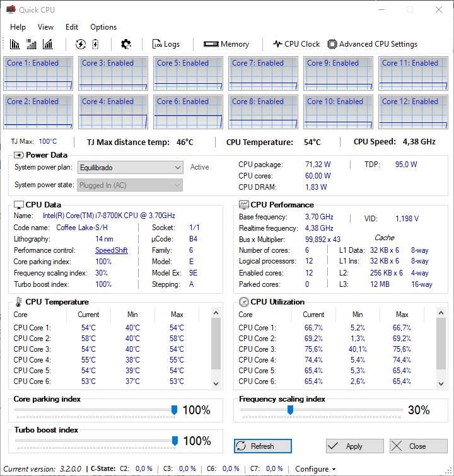The width and height of the screenshot is (454, 476).
Task: Open the Options menu
Action: click(103, 27)
